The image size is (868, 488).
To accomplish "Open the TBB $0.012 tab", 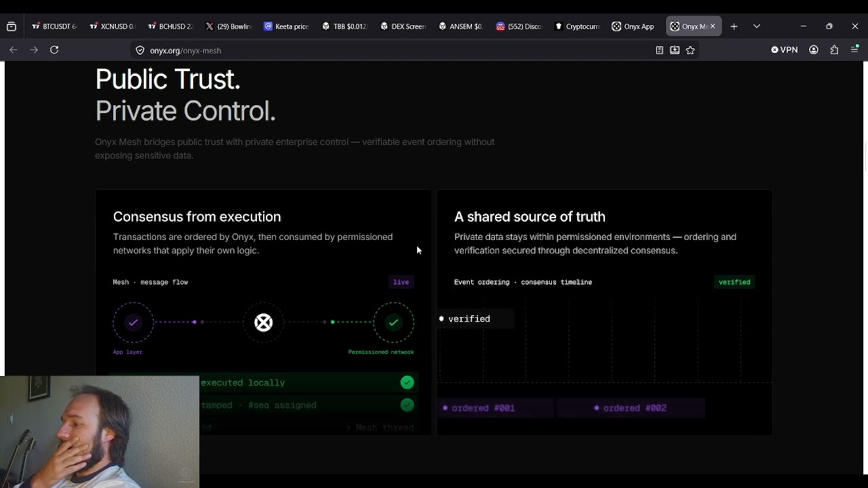I will (x=346, y=26).
